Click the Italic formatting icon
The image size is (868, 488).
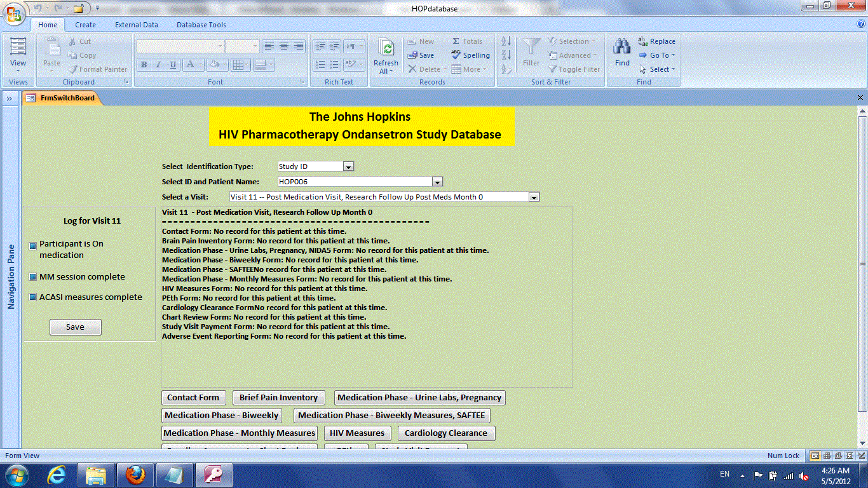pyautogui.click(x=158, y=65)
